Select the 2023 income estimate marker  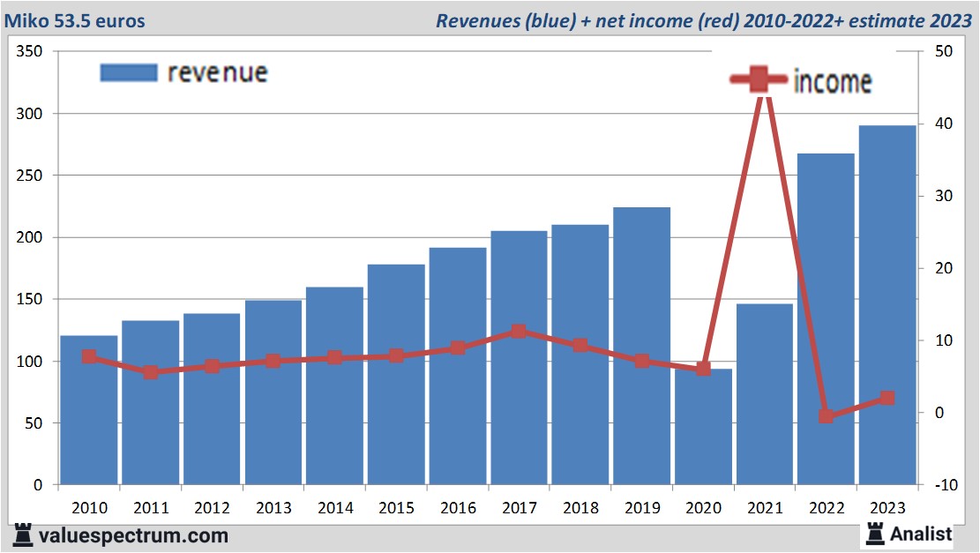[x=887, y=398]
